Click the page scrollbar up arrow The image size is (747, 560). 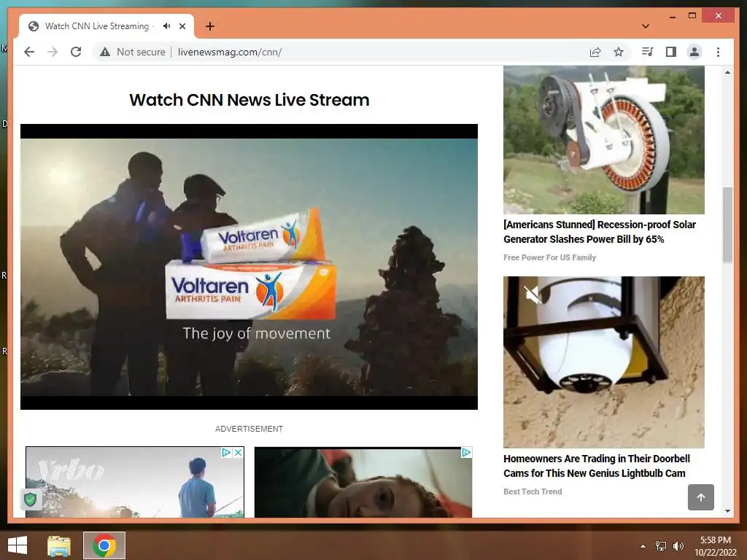click(x=727, y=72)
